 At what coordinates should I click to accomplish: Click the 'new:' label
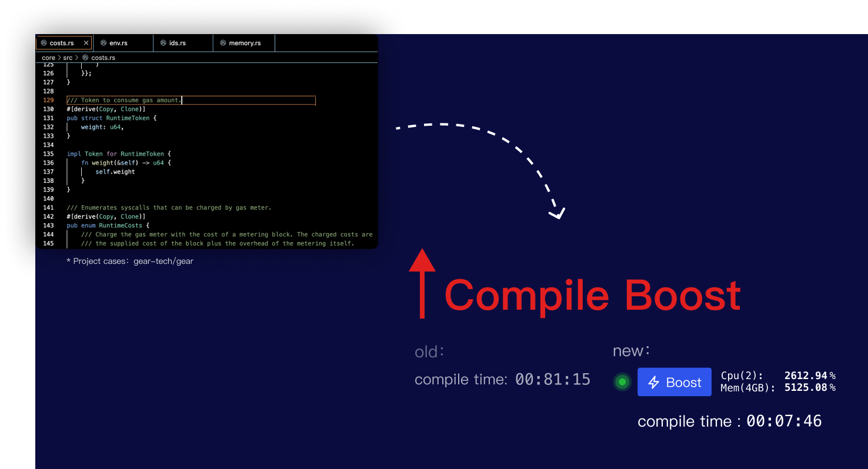point(631,351)
